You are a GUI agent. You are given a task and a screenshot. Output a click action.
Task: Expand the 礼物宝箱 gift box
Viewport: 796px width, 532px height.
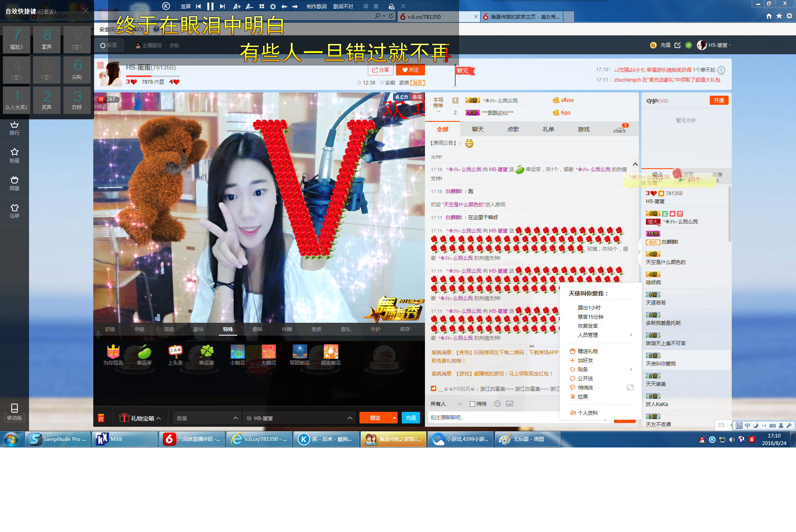coord(140,418)
